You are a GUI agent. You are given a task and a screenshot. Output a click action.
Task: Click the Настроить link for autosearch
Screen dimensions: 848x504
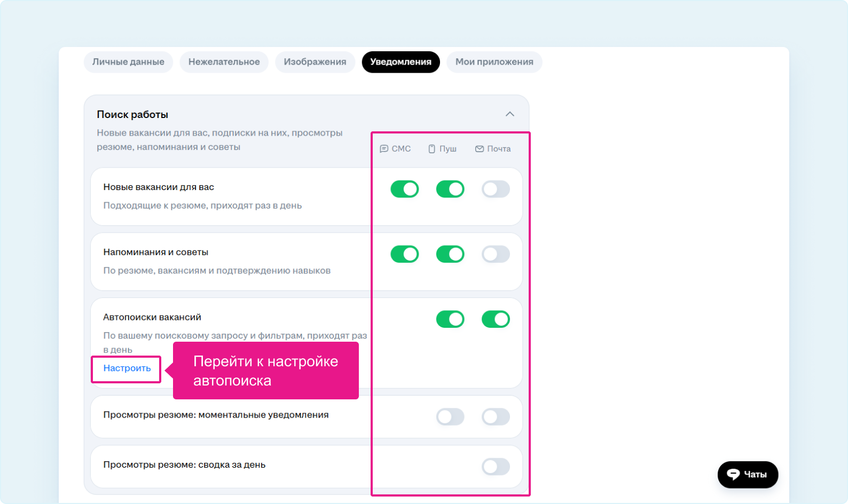coord(127,368)
